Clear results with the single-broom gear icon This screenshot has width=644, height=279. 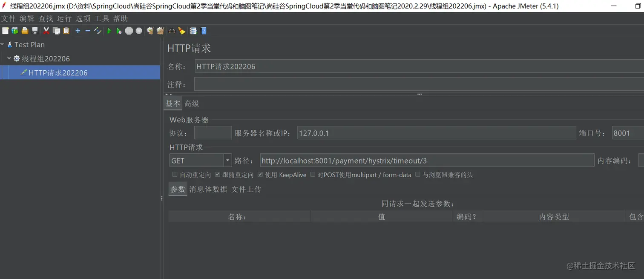150,31
